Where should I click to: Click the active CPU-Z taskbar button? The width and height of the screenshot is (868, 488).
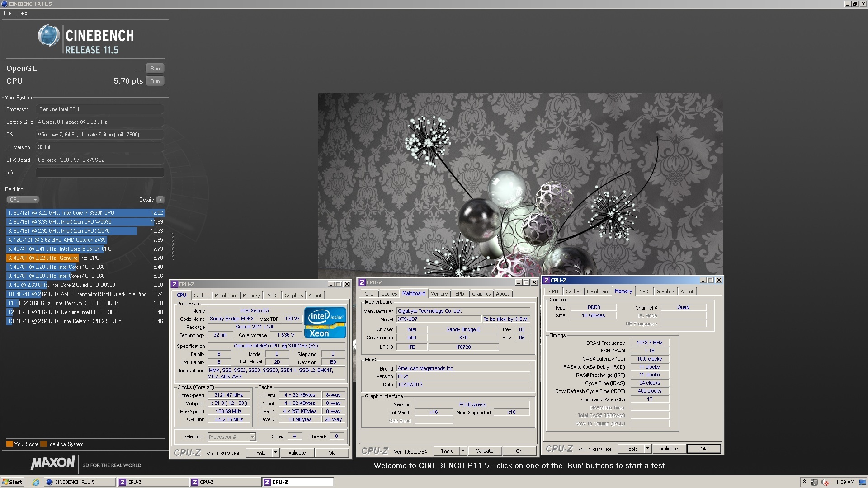(298, 482)
